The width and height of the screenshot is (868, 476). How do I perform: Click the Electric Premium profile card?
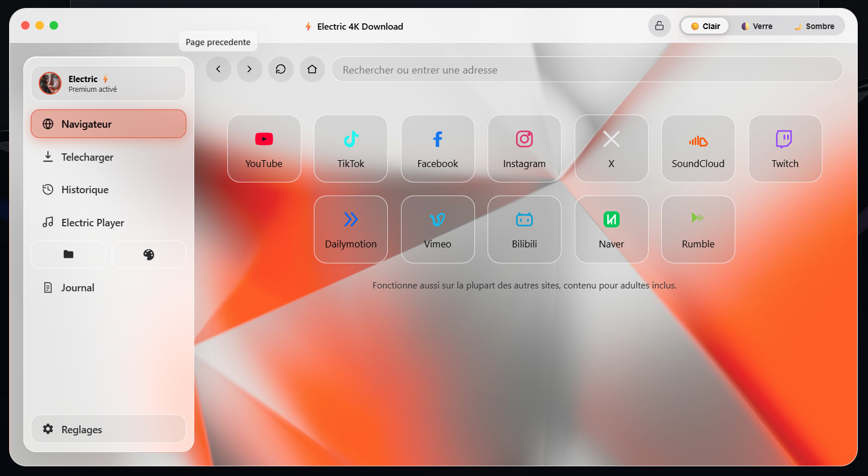point(108,83)
